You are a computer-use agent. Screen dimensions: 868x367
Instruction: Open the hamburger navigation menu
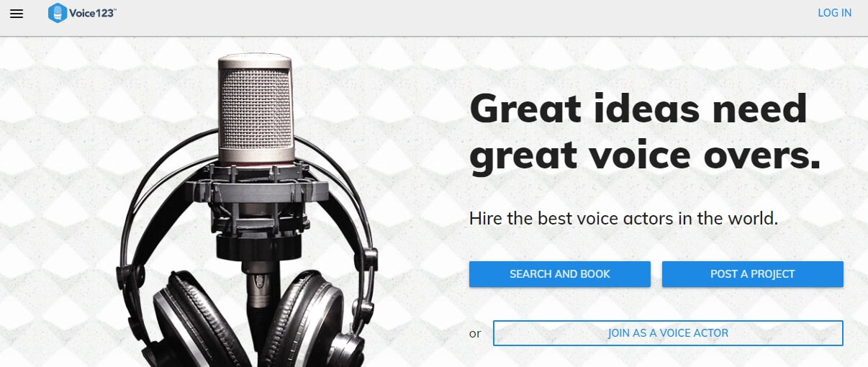click(17, 14)
